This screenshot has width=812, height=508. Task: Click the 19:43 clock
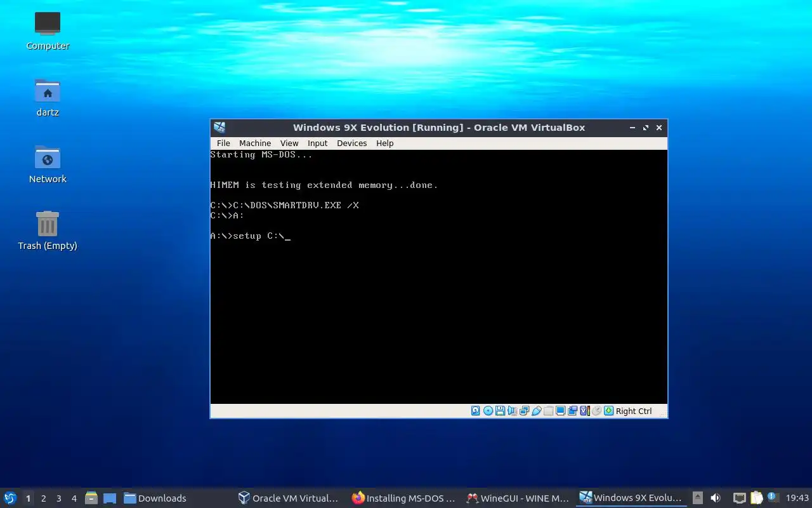click(x=797, y=498)
